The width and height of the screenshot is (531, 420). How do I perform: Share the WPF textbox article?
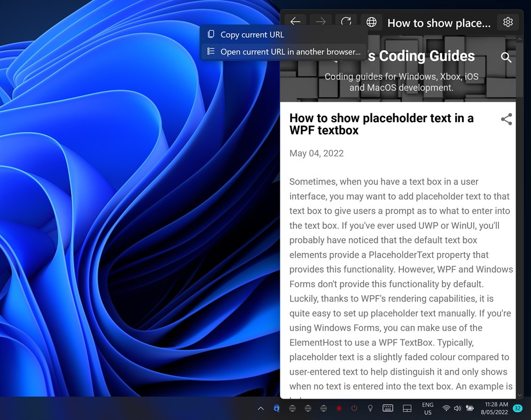coord(506,120)
